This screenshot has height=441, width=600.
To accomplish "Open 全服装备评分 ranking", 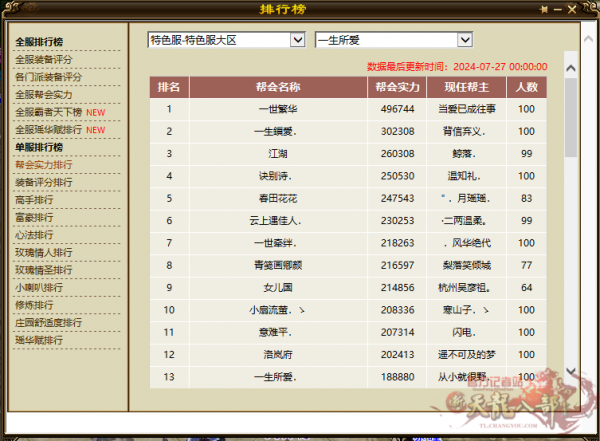I will tap(44, 59).
